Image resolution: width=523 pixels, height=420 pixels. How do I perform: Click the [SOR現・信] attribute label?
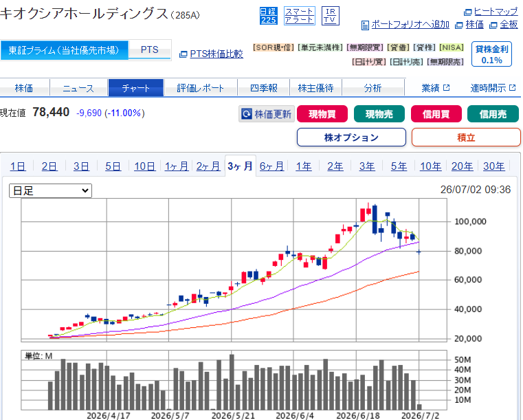pyautogui.click(x=273, y=47)
